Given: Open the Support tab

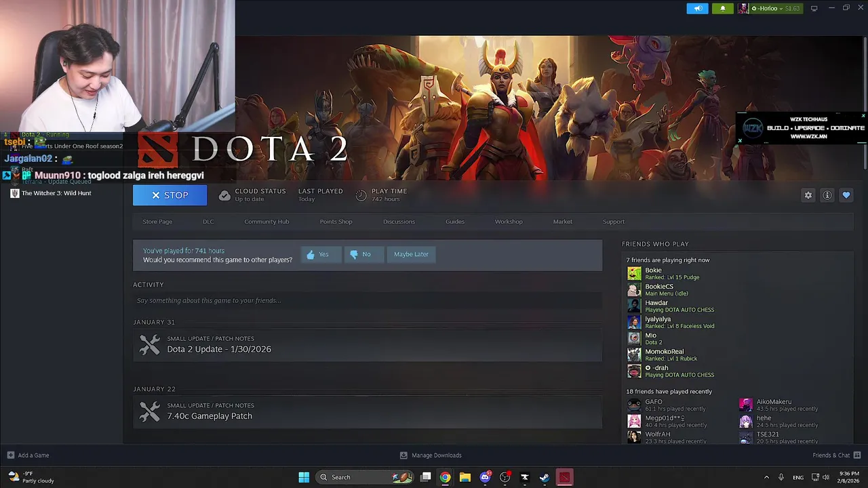Looking at the screenshot, I should (614, 222).
